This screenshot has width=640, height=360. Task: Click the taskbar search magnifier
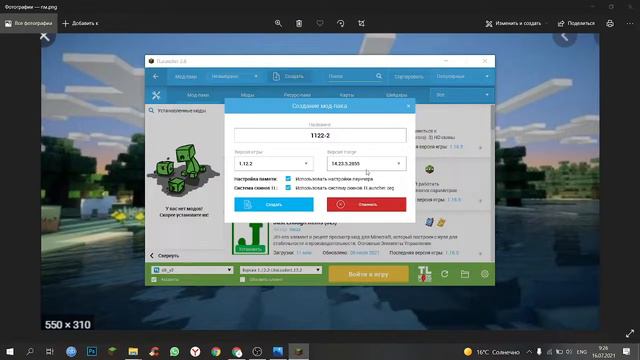(x=30, y=351)
